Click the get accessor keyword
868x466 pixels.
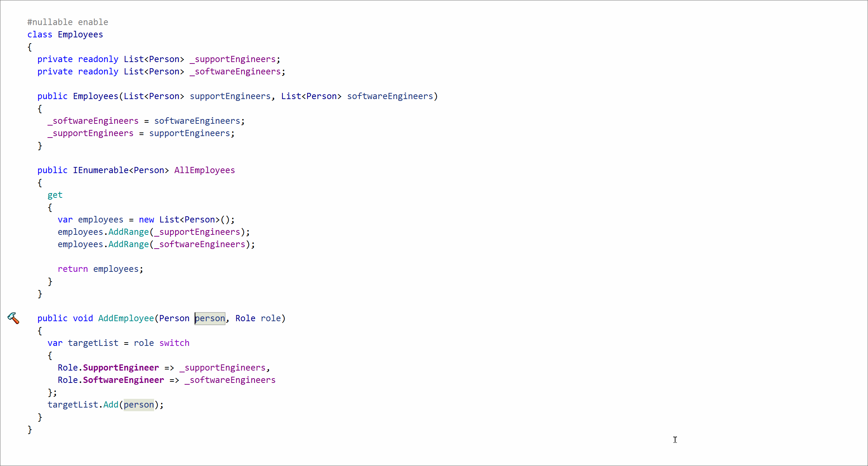[x=55, y=195]
